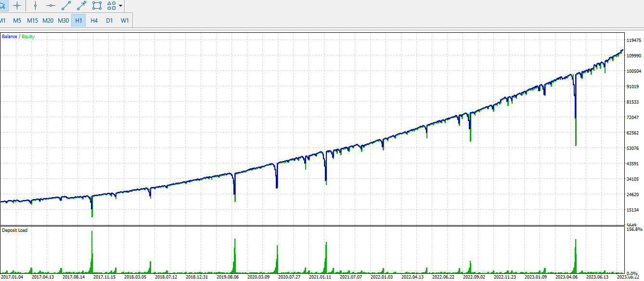Click the 2018.12.31 date label
This screenshot has width=644, height=281.
(x=197, y=277)
